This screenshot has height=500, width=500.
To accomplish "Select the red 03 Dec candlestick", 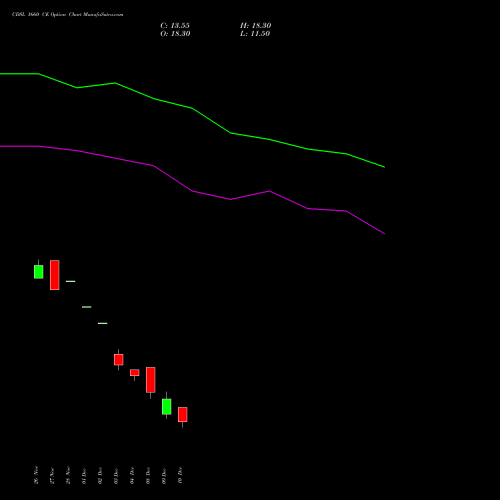I will (119, 360).
